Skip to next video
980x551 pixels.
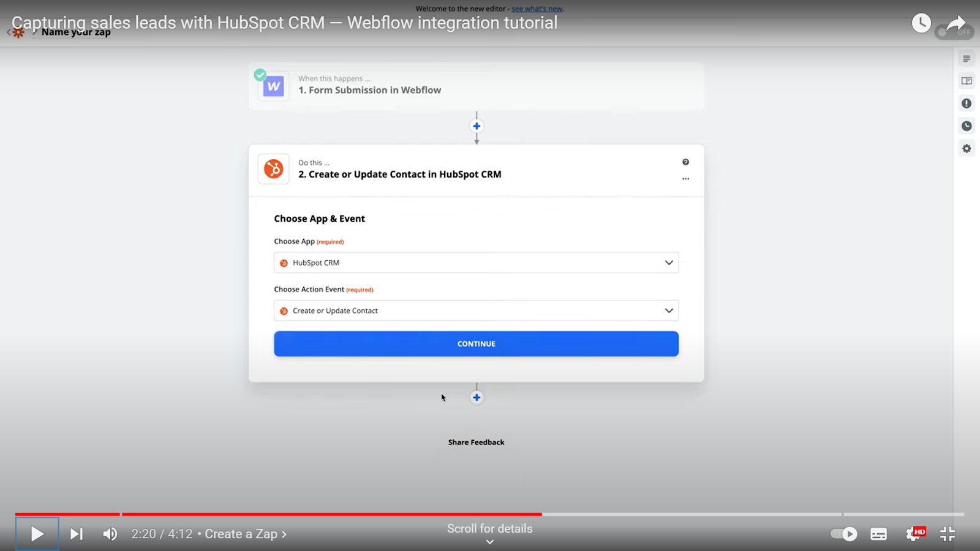tap(76, 534)
